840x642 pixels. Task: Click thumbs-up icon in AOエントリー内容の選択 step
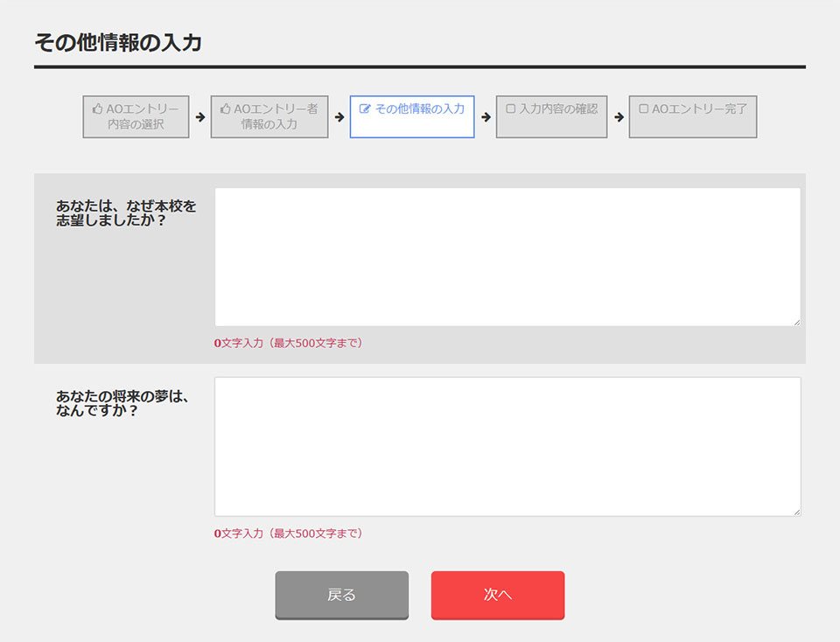[x=97, y=109]
